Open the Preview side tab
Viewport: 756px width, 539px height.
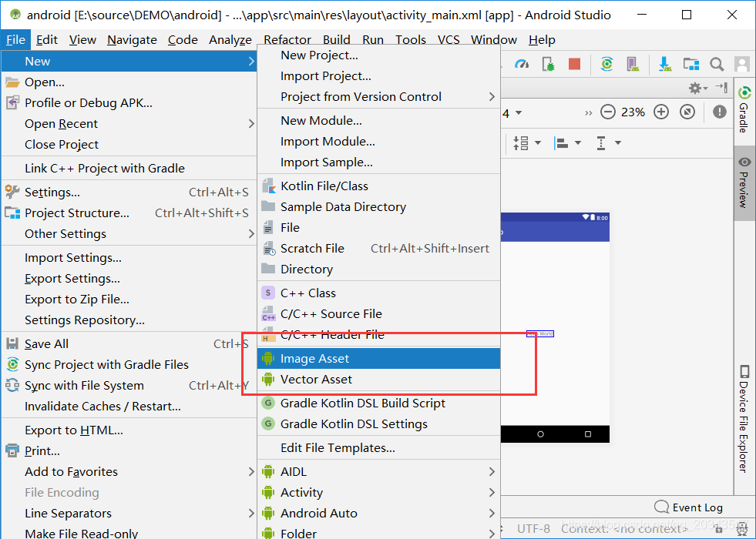(744, 183)
